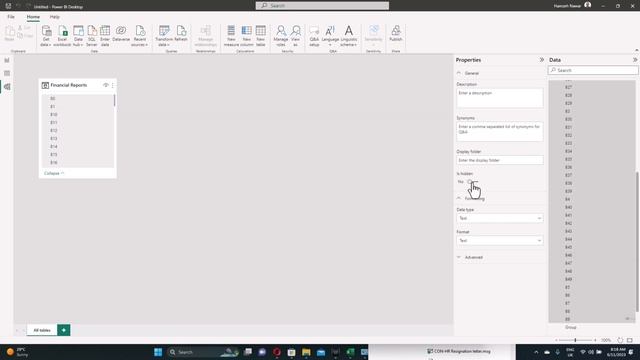The height and width of the screenshot is (360, 640).
Task: Show hidden system tray icons
Action: 536,352
